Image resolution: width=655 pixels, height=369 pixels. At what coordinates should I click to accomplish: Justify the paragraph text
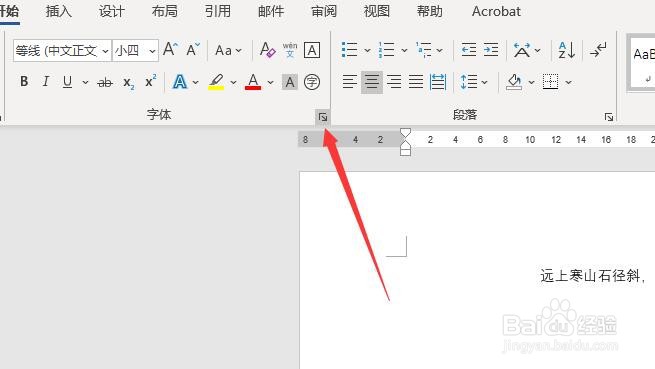pos(416,82)
